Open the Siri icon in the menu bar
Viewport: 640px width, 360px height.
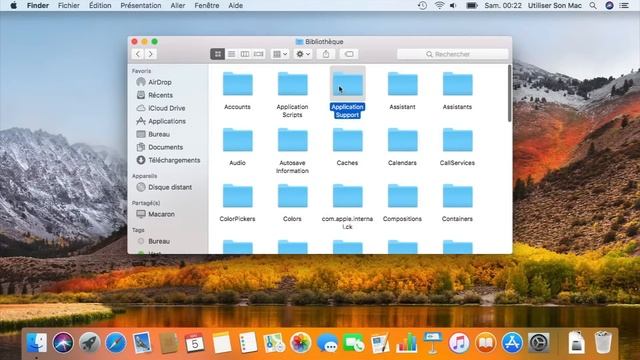click(609, 5)
